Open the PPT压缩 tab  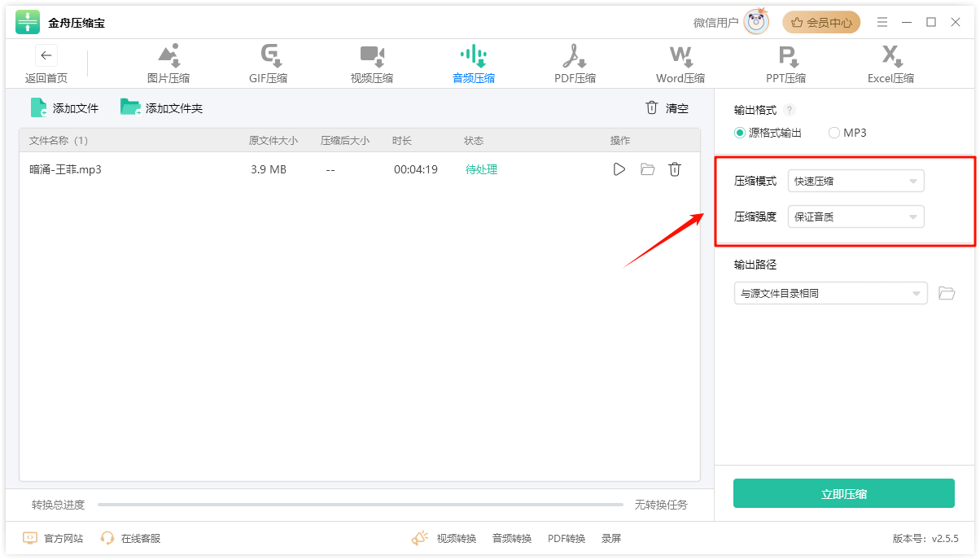tap(786, 65)
